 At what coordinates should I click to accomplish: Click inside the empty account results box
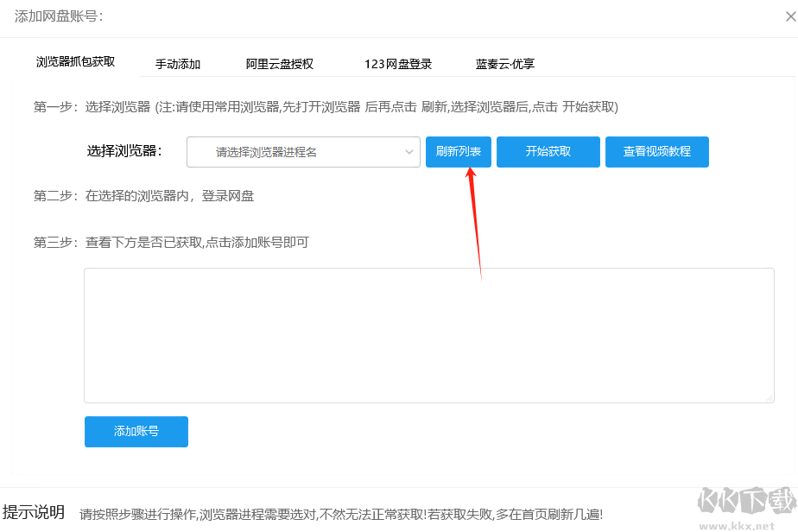point(429,335)
